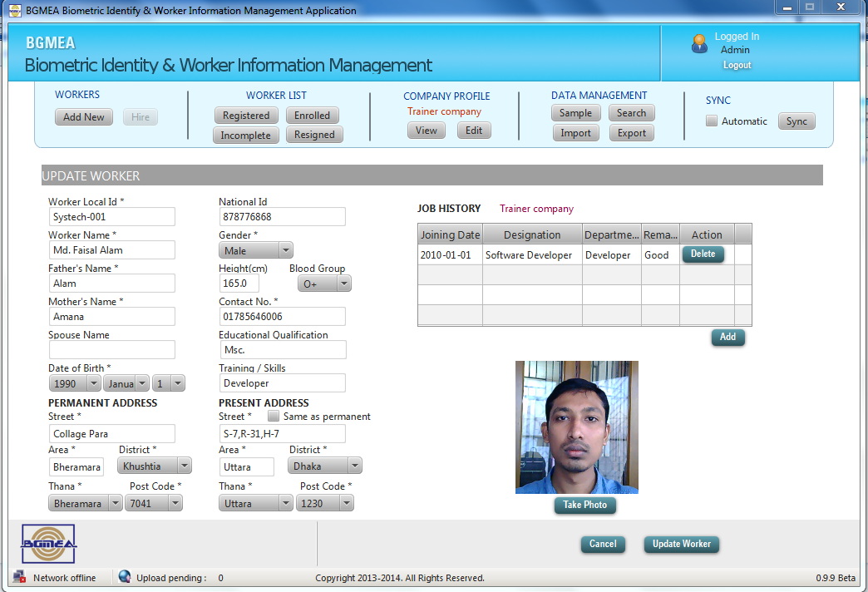This screenshot has width=868, height=592.
Task: Click the Admin user profile icon
Action: (699, 44)
